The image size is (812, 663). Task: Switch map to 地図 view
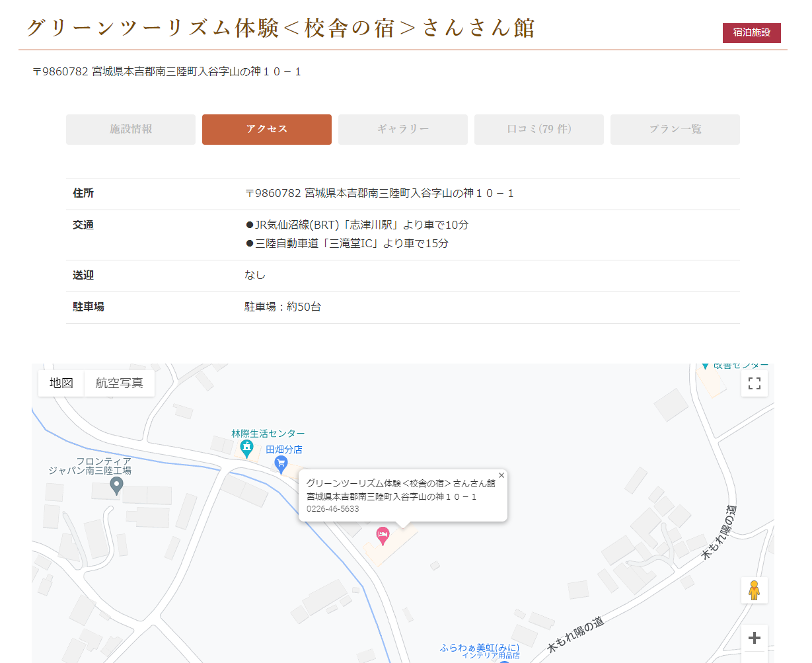(61, 383)
